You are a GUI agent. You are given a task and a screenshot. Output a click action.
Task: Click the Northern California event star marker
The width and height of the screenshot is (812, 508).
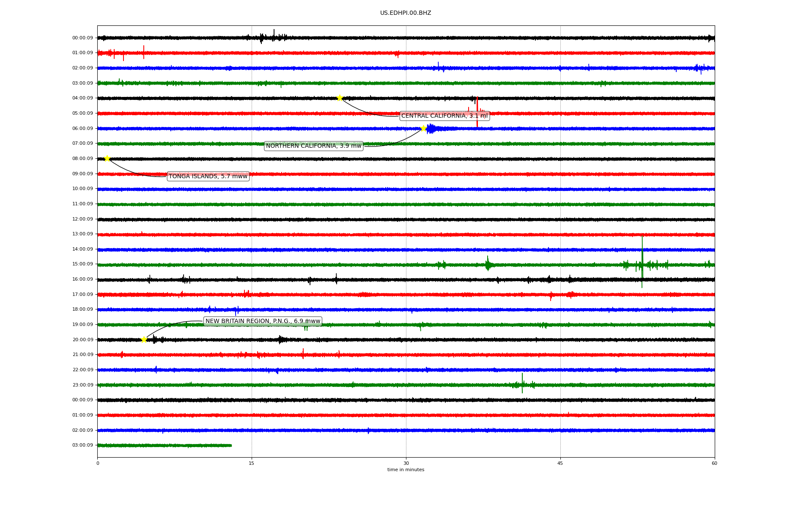pyautogui.click(x=423, y=128)
